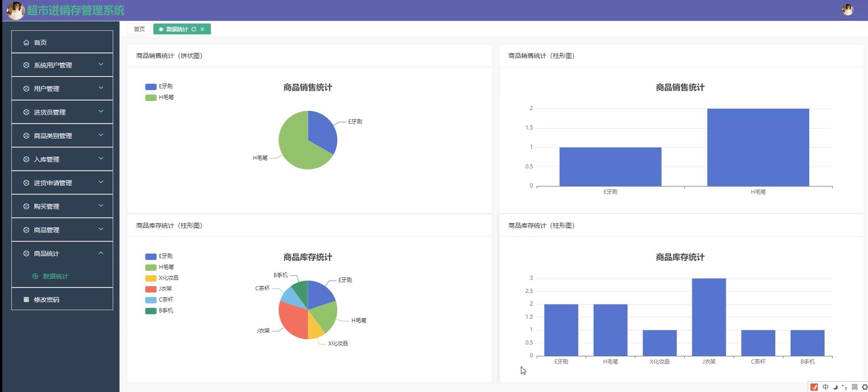This screenshot has width=868, height=392.
Task: Toggle H毛笔 legend in sales pie chart
Action: pyautogui.click(x=159, y=97)
